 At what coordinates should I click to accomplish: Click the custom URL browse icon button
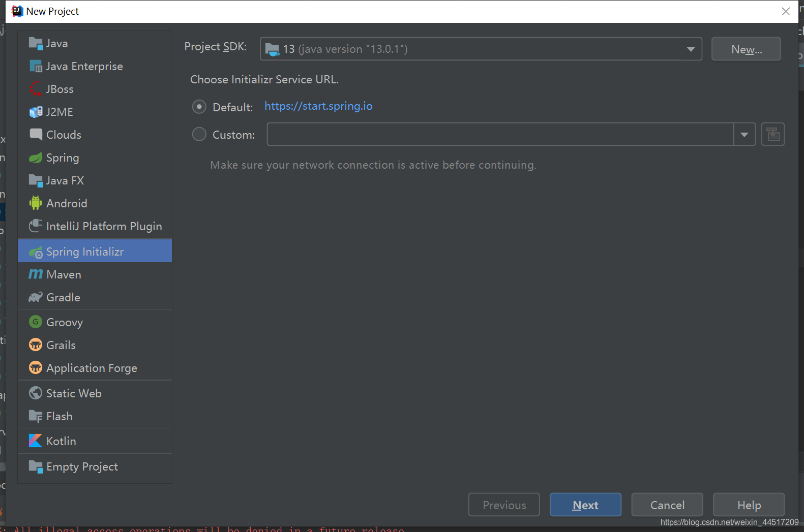pyautogui.click(x=772, y=134)
